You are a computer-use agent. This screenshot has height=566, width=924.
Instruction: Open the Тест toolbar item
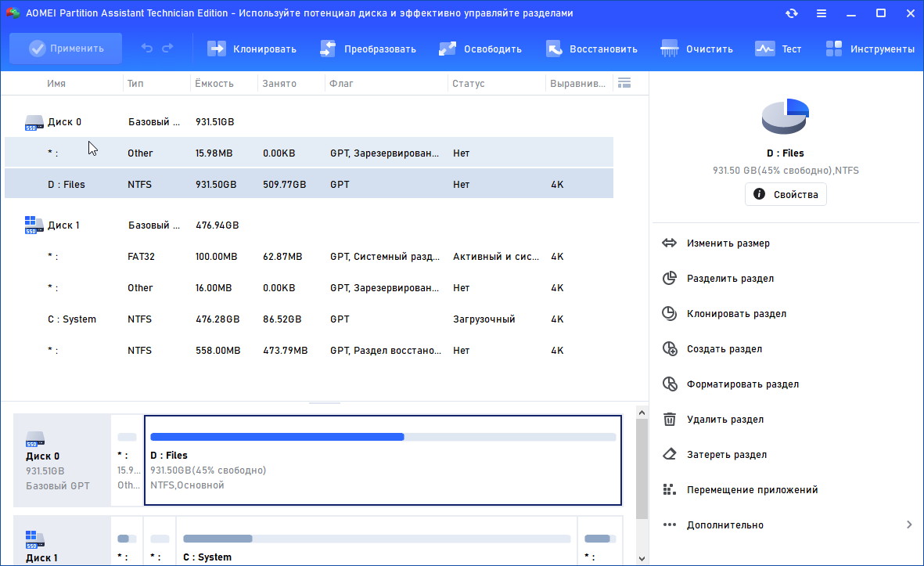click(x=778, y=49)
